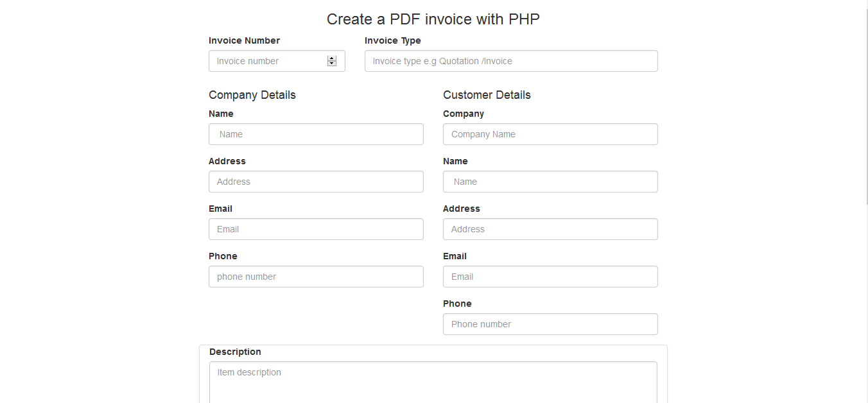Image resolution: width=868 pixels, height=403 pixels.
Task: Click the Customer Details section heading
Action: click(x=487, y=94)
